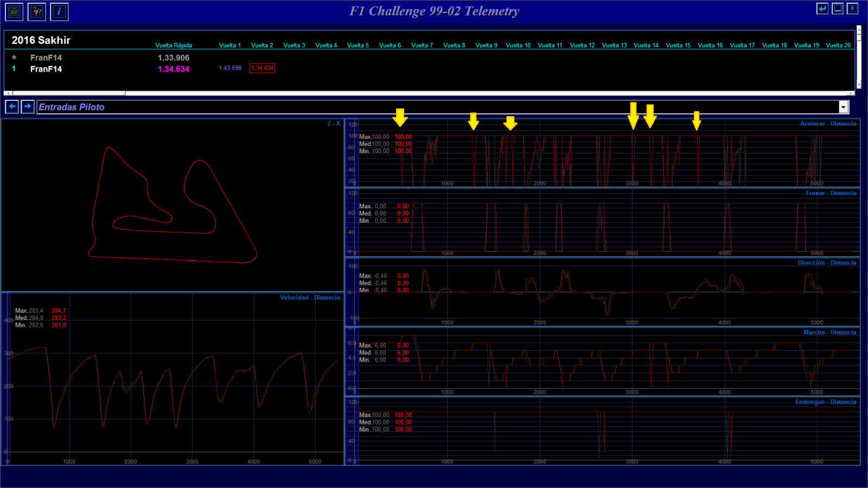
Task: Select lap time 1.43.598 of Vuelta 1
Action: click(230, 68)
